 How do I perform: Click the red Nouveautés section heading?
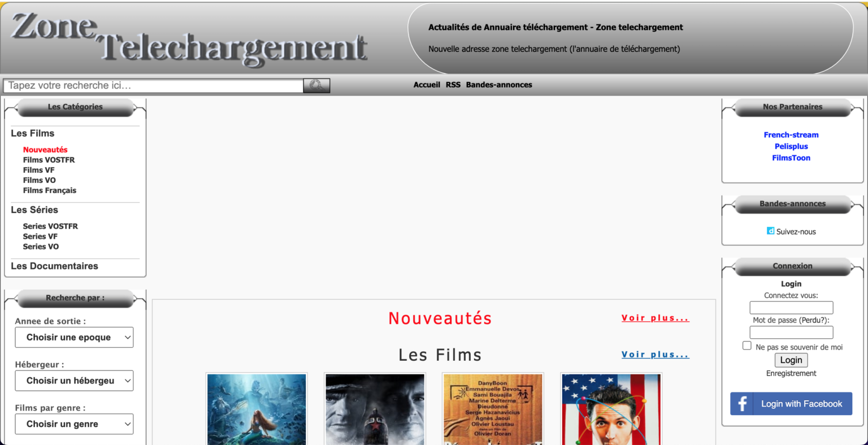point(440,319)
